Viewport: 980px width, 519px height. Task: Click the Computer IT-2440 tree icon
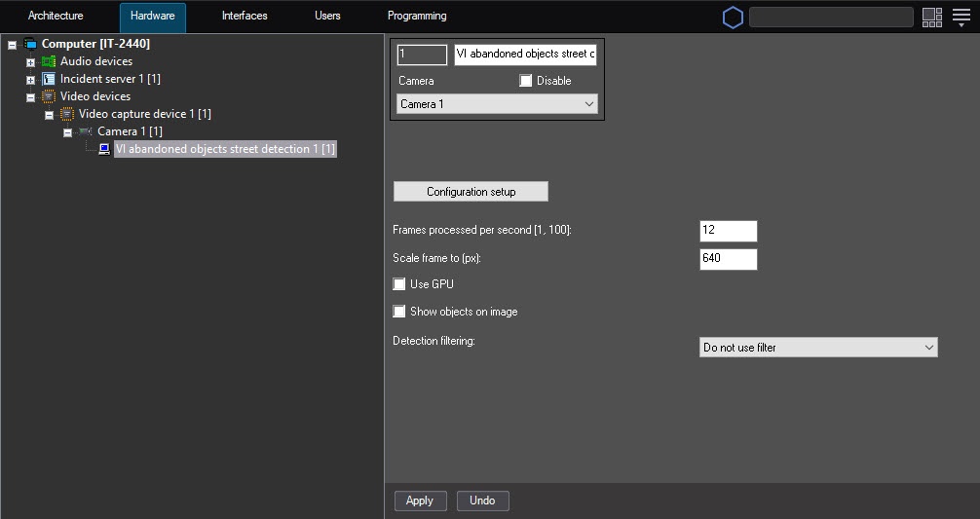[x=30, y=44]
